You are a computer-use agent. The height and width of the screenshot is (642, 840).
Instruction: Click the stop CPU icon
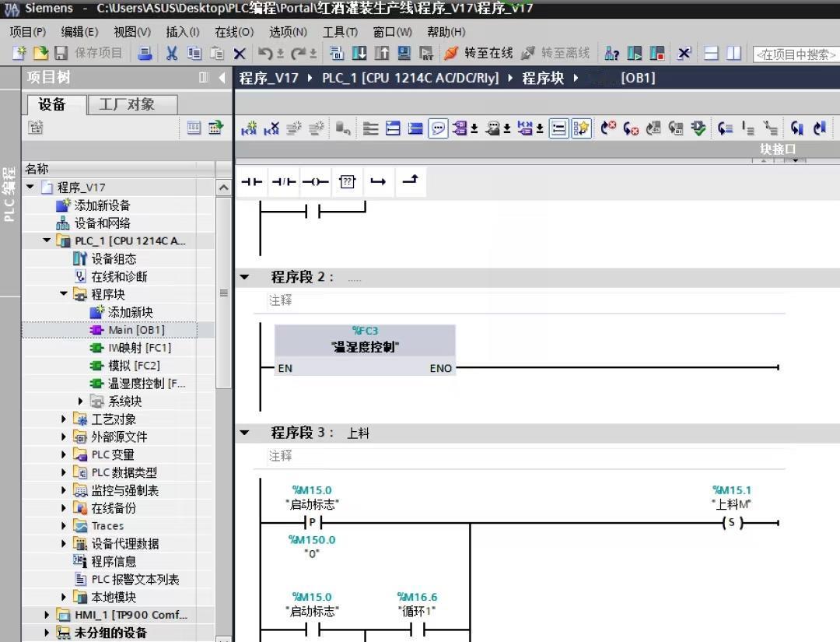(x=656, y=54)
